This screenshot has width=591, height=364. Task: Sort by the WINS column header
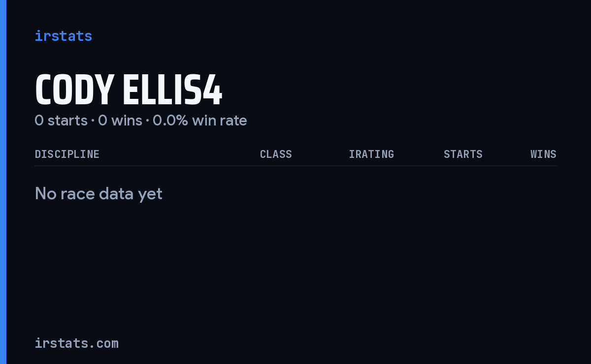[x=544, y=154]
